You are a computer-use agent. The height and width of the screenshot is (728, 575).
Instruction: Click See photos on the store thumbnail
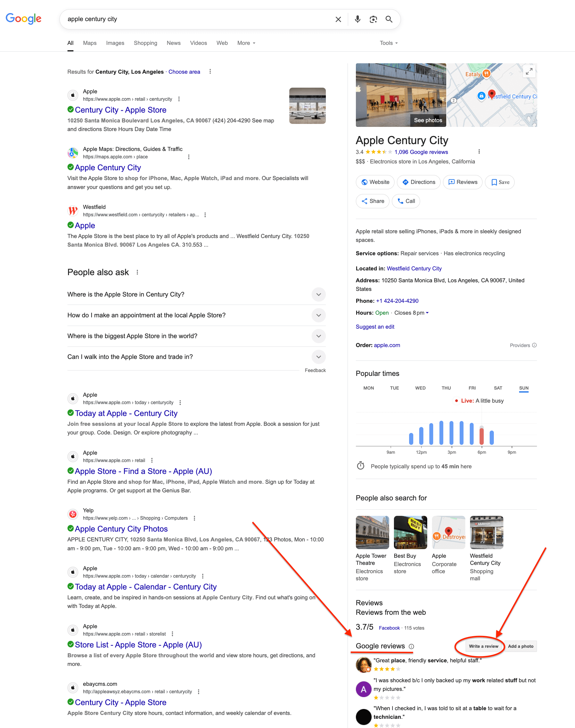pyautogui.click(x=428, y=120)
